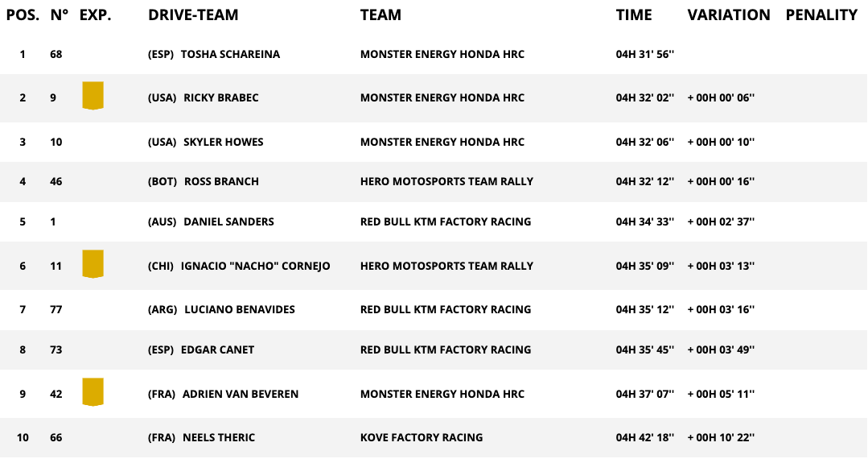This screenshot has height=459, width=868.
Task: Select rider Skyler Howes
Action: [x=223, y=142]
